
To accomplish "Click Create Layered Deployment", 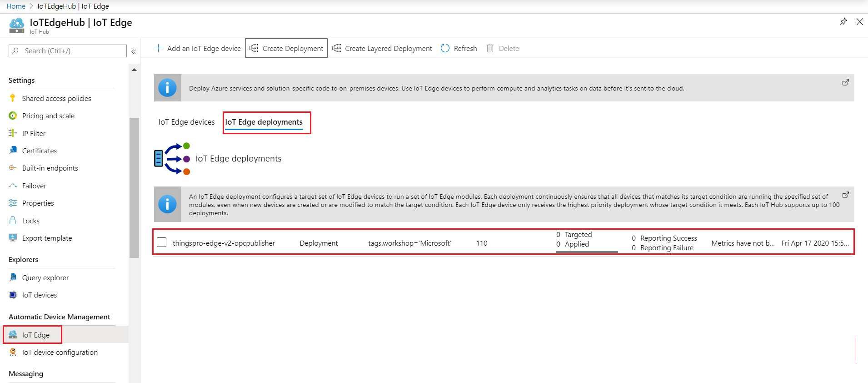I will [382, 48].
